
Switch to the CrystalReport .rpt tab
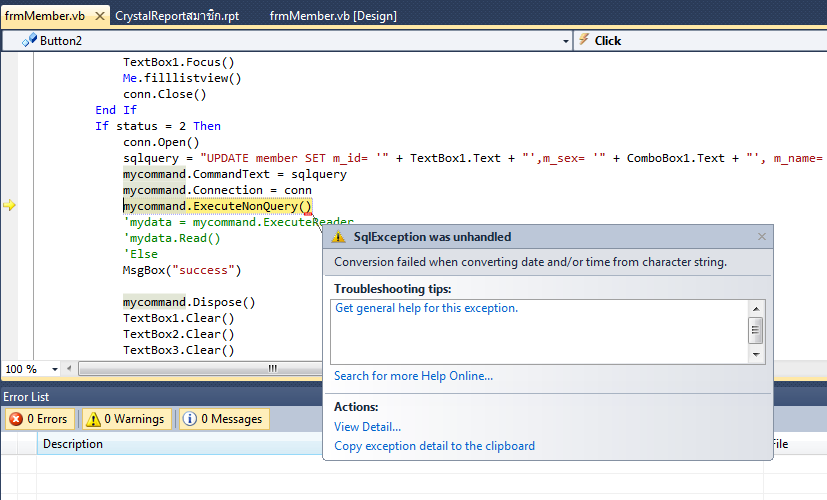coord(175,16)
